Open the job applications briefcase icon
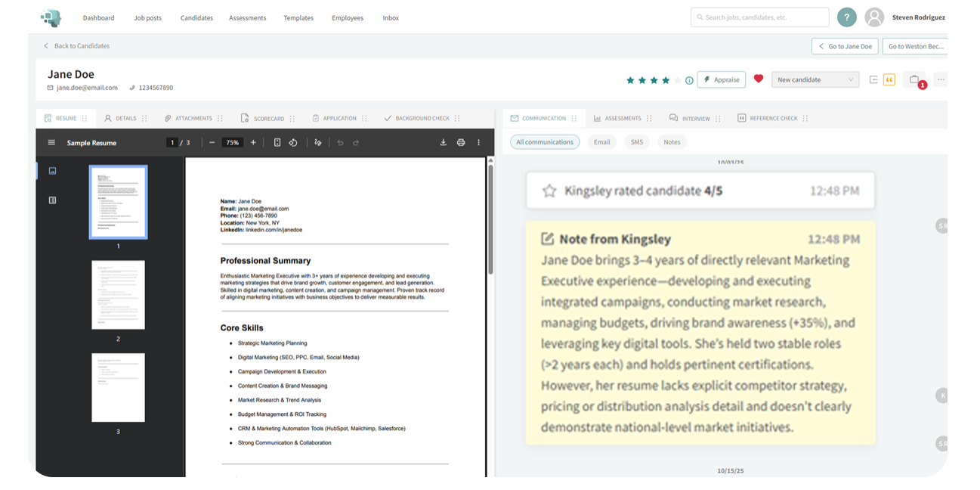Image resolution: width=980 pixels, height=490 pixels. pos(914,79)
